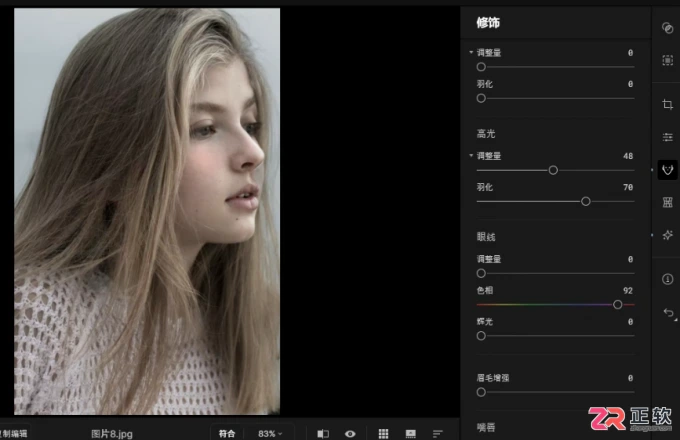Show the filmstrip view icon
The height and width of the screenshot is (440, 680).
410,433
